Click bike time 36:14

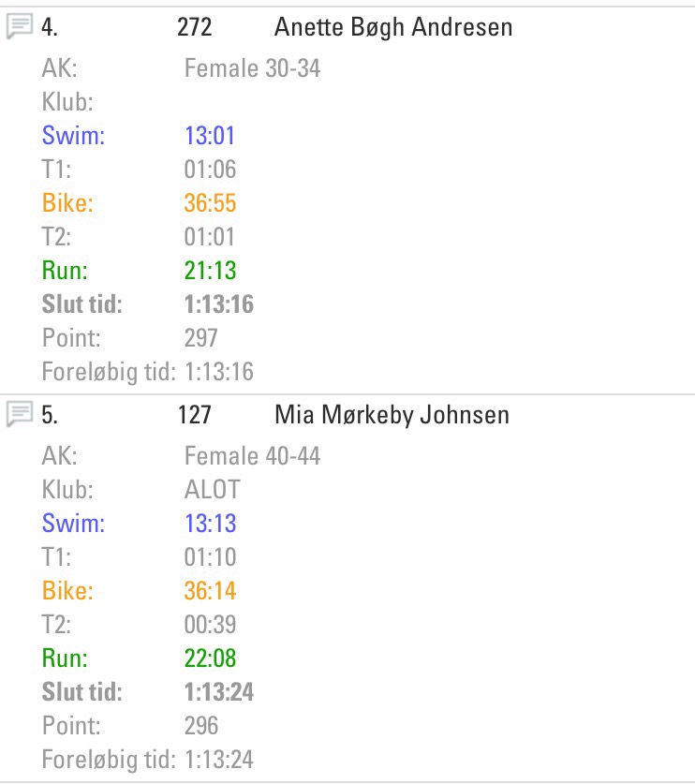click(x=210, y=591)
